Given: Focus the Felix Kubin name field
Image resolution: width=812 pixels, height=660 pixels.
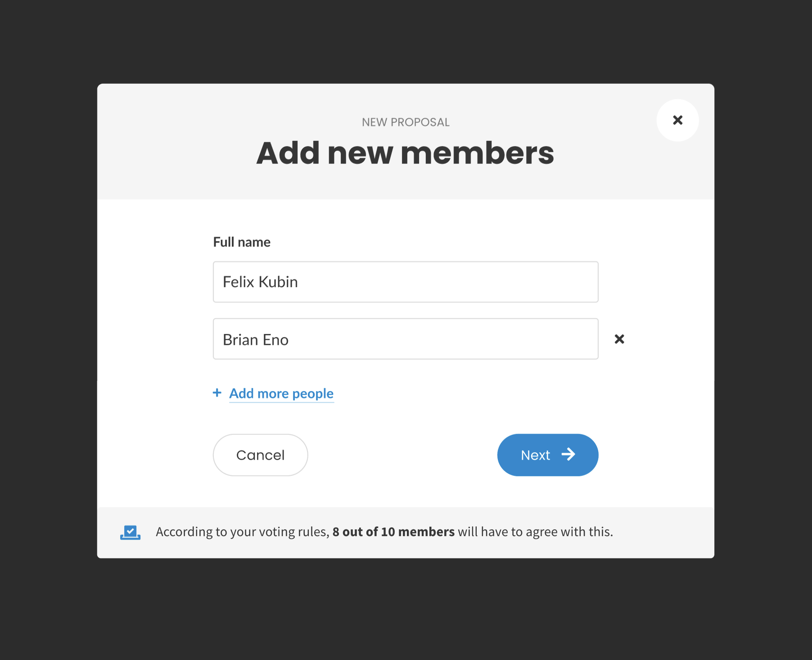Looking at the screenshot, I should pos(406,282).
